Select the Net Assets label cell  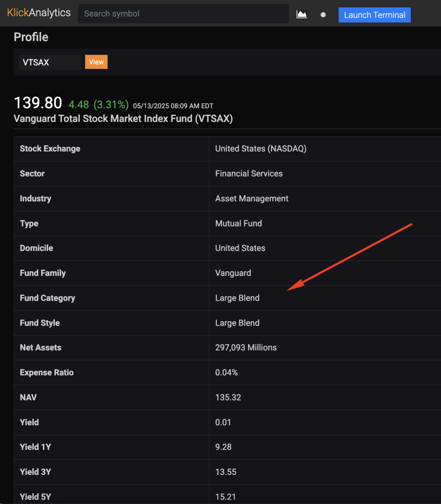[x=111, y=347]
